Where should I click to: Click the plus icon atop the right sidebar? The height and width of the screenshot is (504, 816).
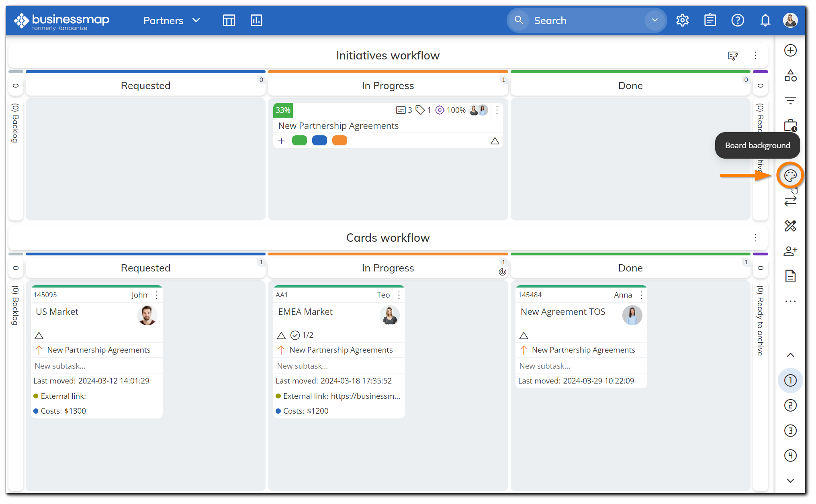pos(790,50)
